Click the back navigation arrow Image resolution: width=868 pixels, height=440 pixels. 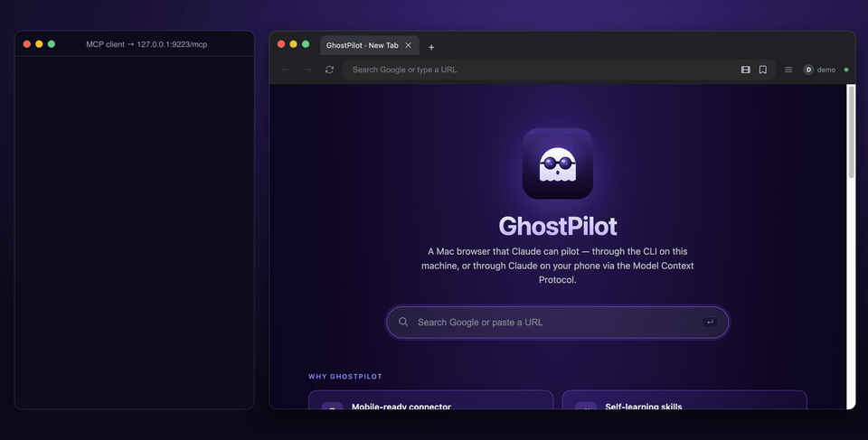[286, 70]
